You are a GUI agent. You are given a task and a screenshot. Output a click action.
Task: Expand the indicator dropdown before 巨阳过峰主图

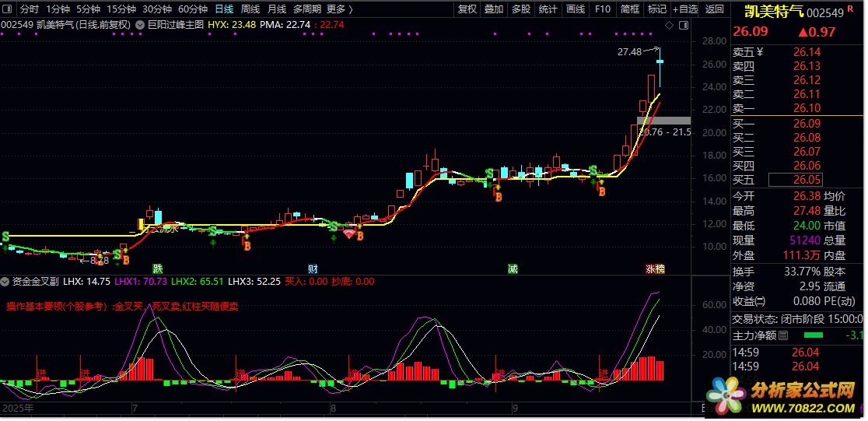(141, 24)
